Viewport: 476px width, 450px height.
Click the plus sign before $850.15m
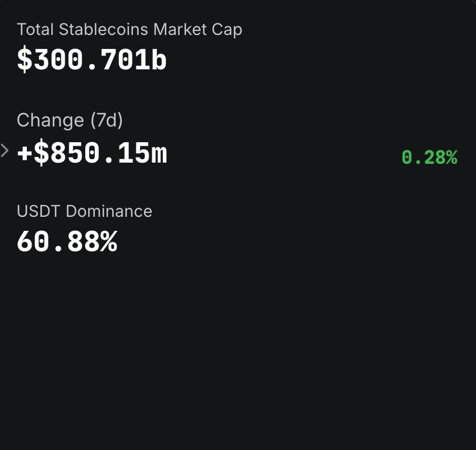[24, 153]
